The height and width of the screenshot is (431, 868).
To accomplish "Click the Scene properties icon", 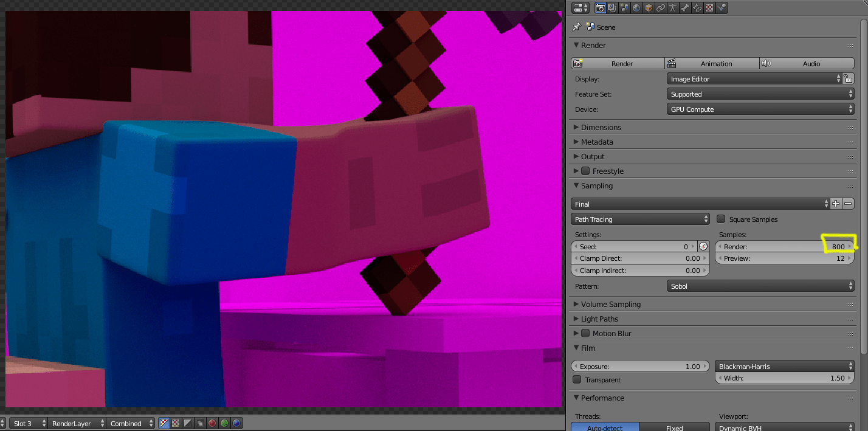I will click(x=624, y=7).
